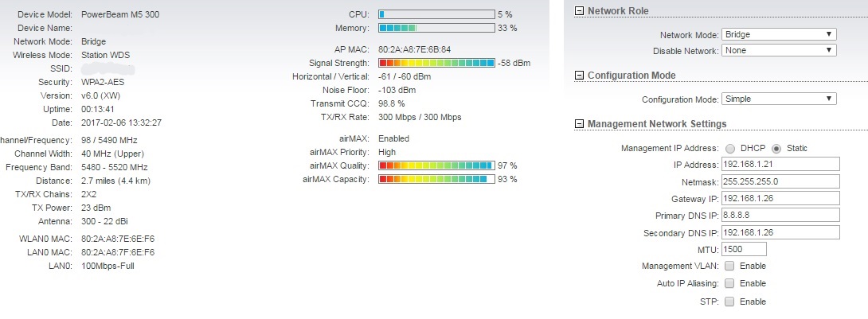This screenshot has height=319, width=868.
Task: Click the Netmask input field
Action: click(780, 181)
